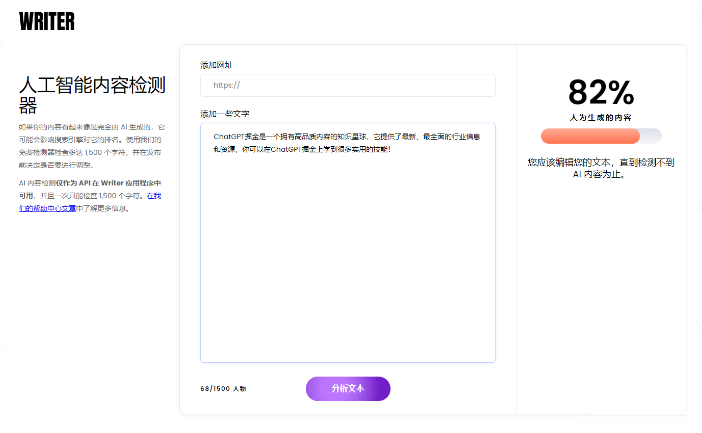Click the 82% score text
The height and width of the screenshot is (433, 702).
[601, 92]
